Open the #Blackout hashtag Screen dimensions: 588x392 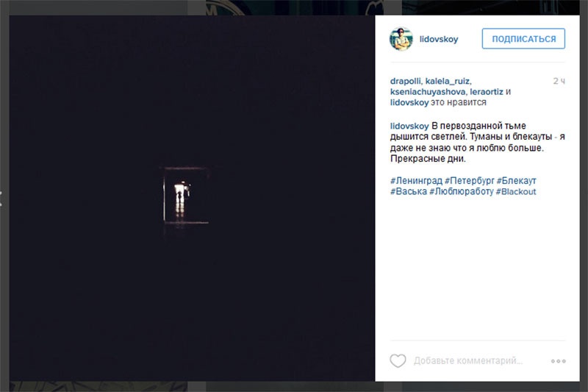pyautogui.click(x=516, y=192)
